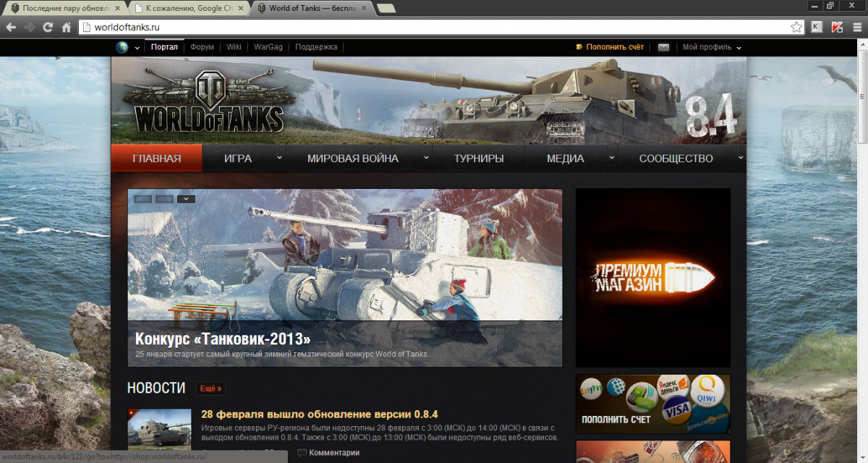
Task: Bookmark the page with star icon
Action: [x=796, y=27]
